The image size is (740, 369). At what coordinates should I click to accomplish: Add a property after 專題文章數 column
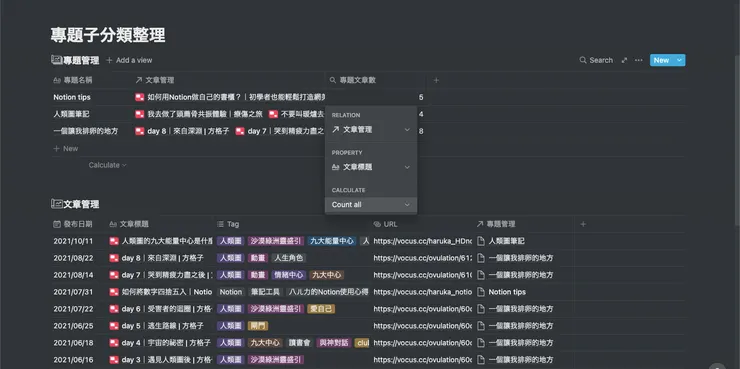[x=436, y=80]
